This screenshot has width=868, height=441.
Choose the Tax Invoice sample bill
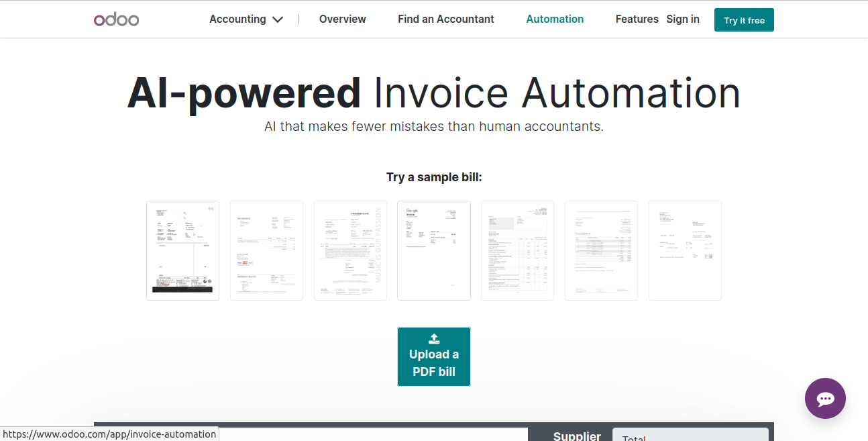click(266, 250)
